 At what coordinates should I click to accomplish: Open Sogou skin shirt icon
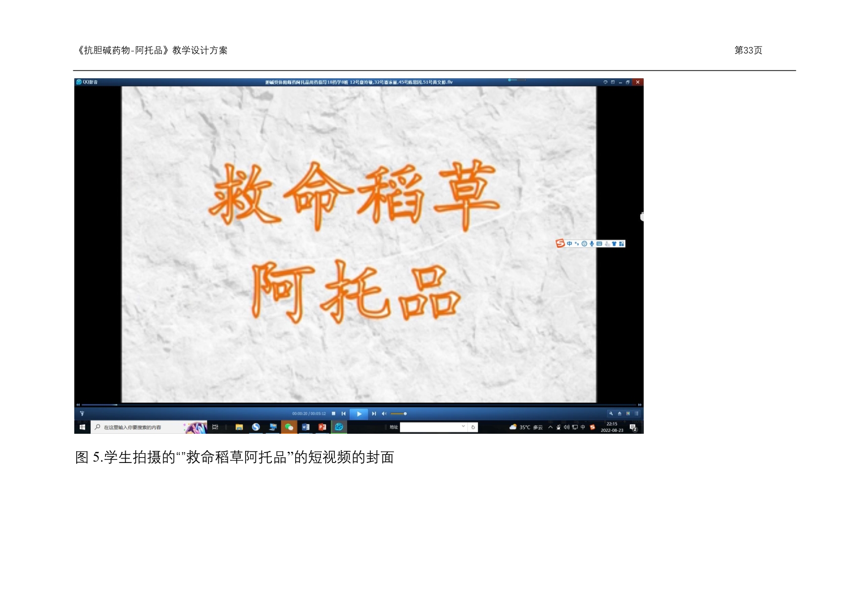tap(614, 244)
